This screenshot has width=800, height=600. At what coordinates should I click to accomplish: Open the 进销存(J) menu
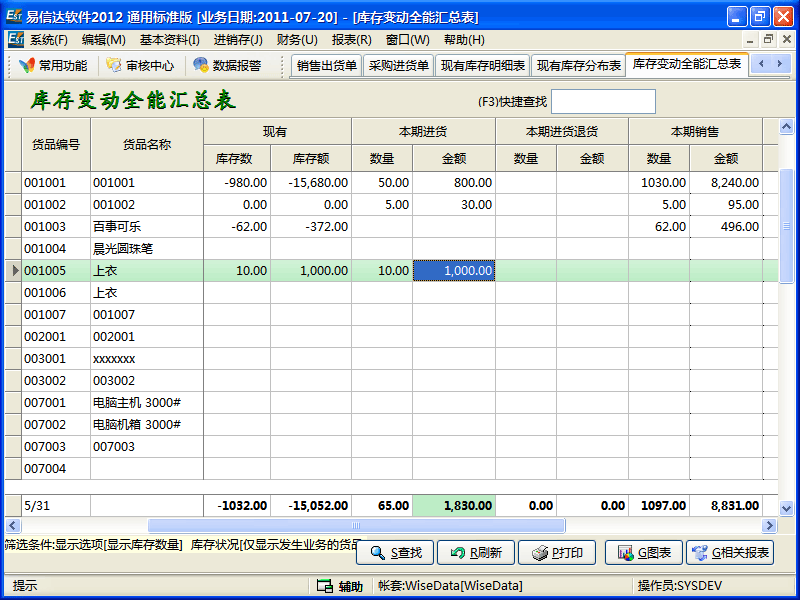(x=237, y=40)
